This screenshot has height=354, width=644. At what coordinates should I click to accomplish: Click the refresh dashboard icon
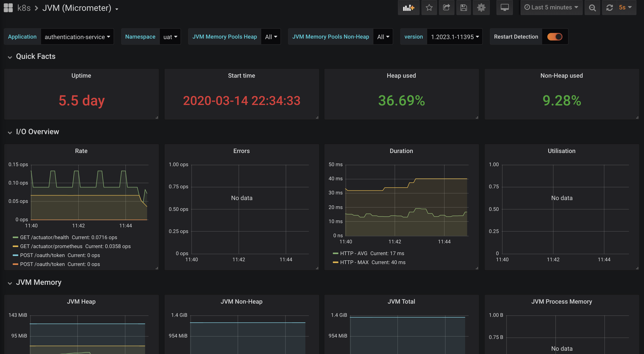[609, 8]
